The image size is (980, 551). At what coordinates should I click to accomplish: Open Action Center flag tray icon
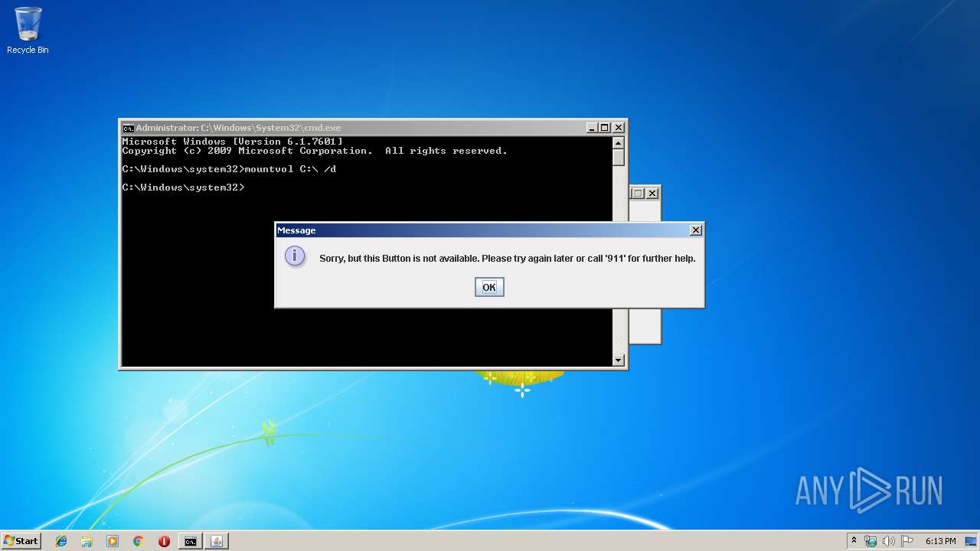click(x=907, y=541)
